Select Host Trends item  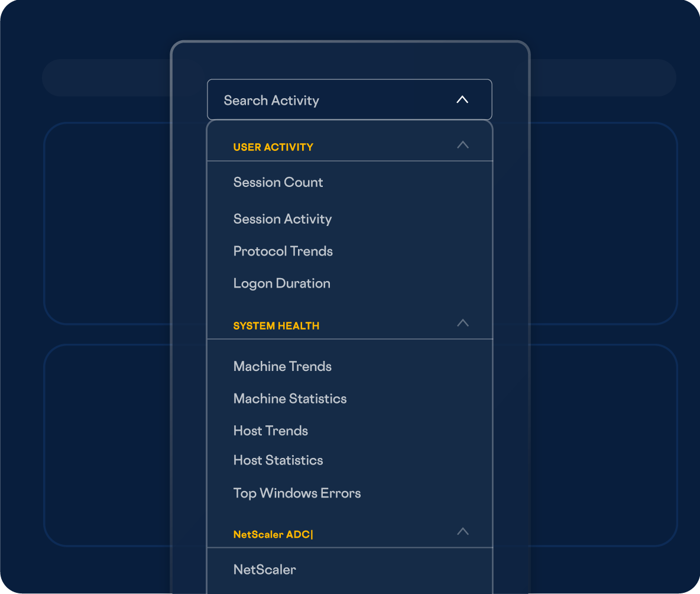point(270,431)
